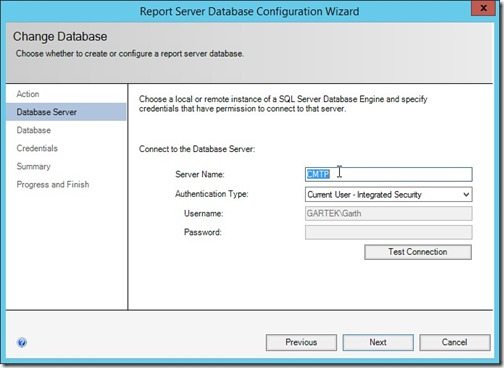The image size is (504, 368).
Task: Return to the Previous wizard page
Action: (301, 342)
